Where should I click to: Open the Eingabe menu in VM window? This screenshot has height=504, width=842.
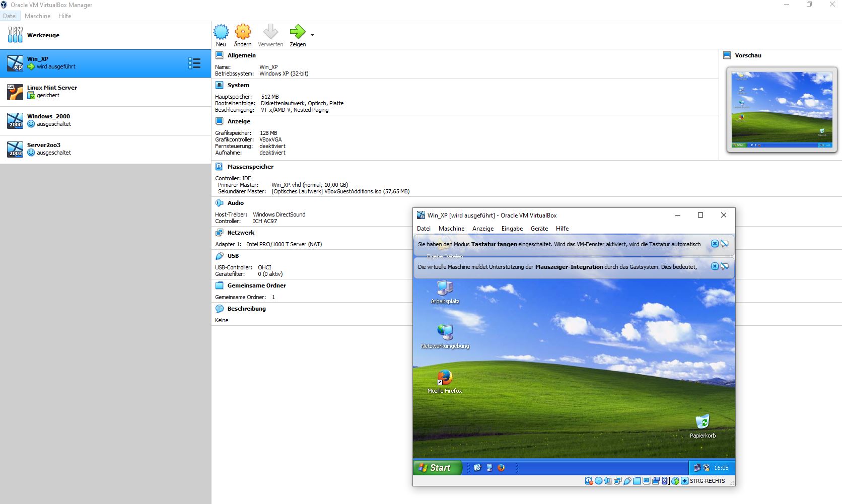512,229
